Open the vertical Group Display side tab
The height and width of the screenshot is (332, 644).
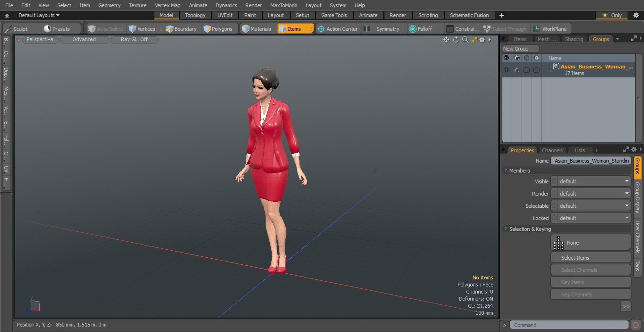(x=637, y=198)
